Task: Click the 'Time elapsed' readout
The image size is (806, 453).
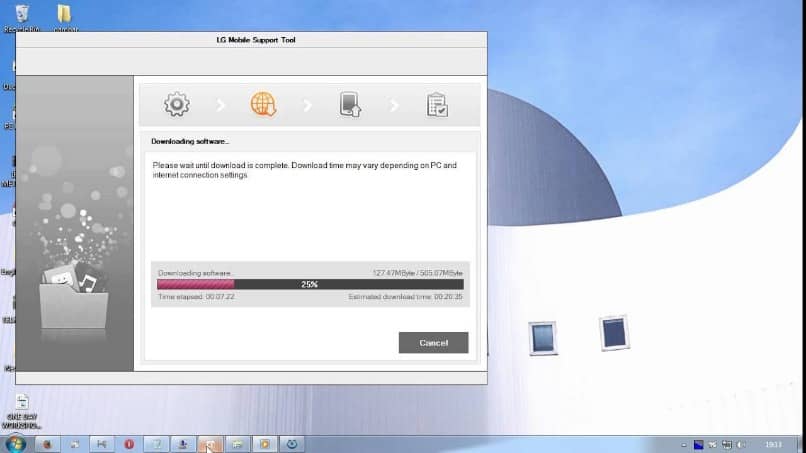Action: pos(196,297)
